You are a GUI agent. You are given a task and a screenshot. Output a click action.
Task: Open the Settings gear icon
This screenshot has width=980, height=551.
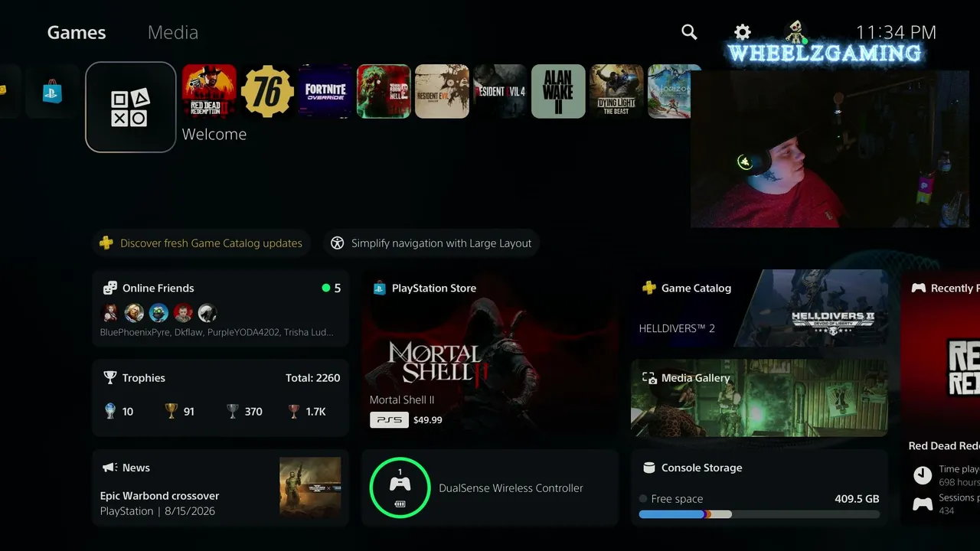[x=743, y=32]
